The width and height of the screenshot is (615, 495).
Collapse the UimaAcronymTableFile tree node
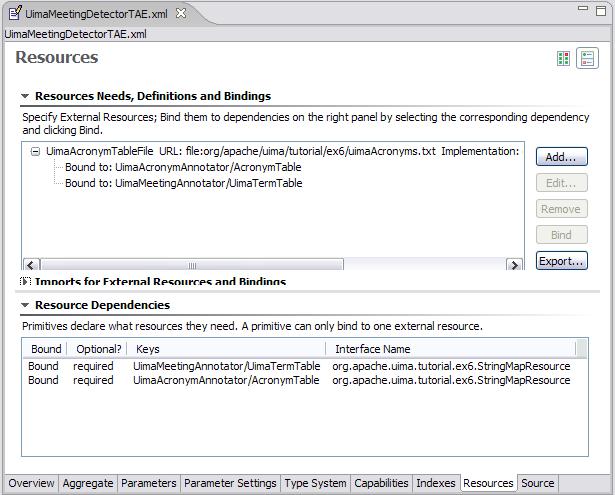click(35, 152)
